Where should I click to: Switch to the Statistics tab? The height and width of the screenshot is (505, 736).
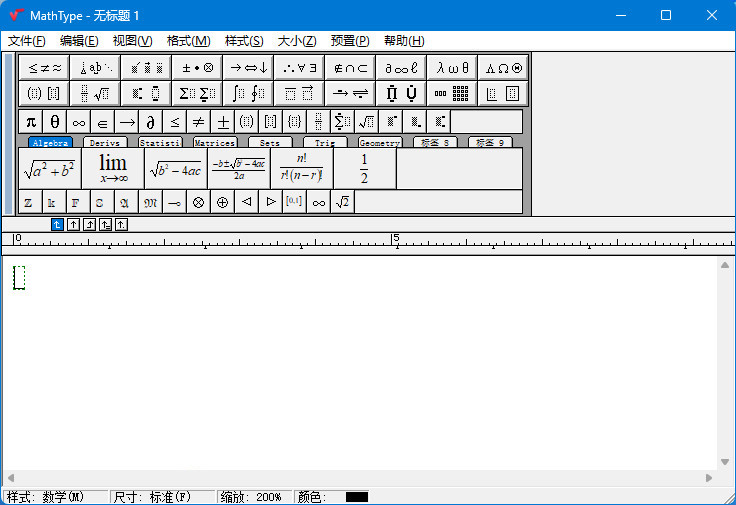pos(160,142)
